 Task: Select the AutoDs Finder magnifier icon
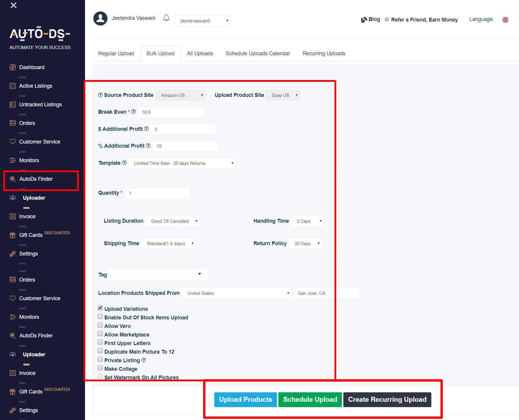(13, 179)
